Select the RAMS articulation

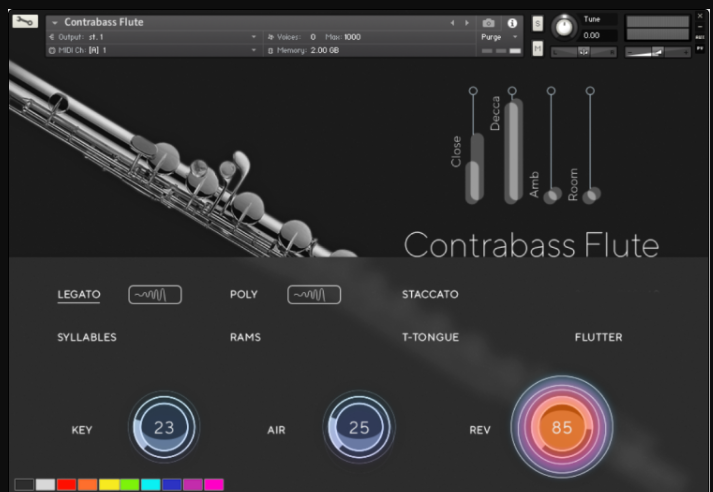[245, 337]
